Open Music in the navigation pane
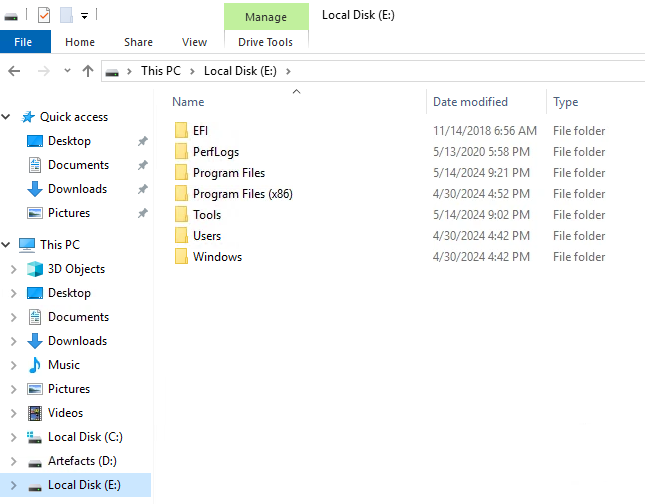This screenshot has height=504, width=645. pos(63,365)
